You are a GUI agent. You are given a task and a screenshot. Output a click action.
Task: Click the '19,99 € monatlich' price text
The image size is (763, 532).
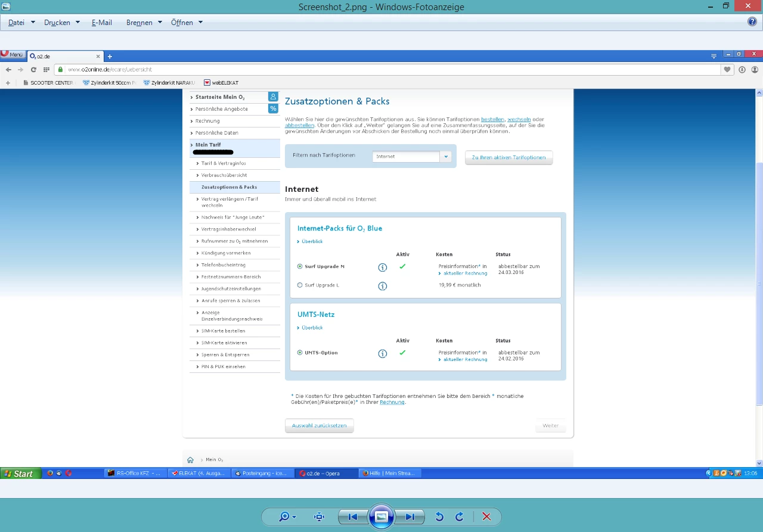click(460, 285)
